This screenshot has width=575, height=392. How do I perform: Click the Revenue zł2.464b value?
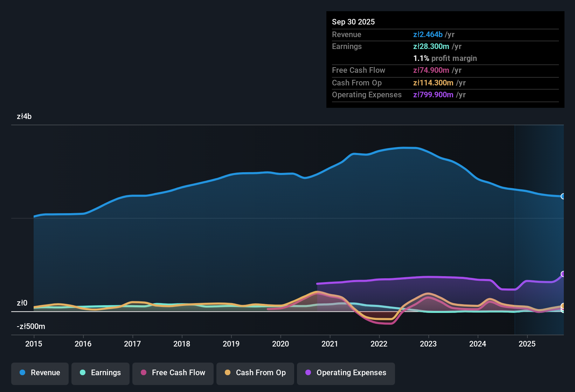[428, 34]
